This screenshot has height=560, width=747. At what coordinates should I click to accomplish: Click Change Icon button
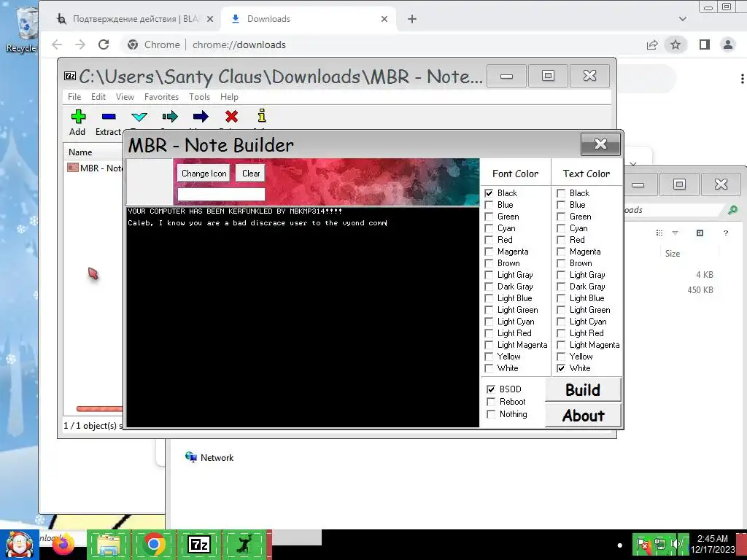click(204, 174)
